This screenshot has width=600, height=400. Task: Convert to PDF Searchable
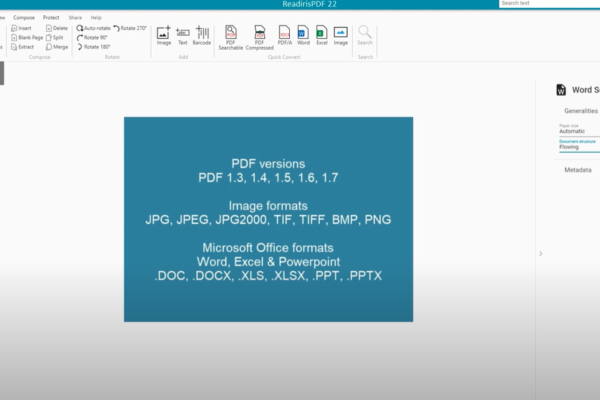pos(231,36)
